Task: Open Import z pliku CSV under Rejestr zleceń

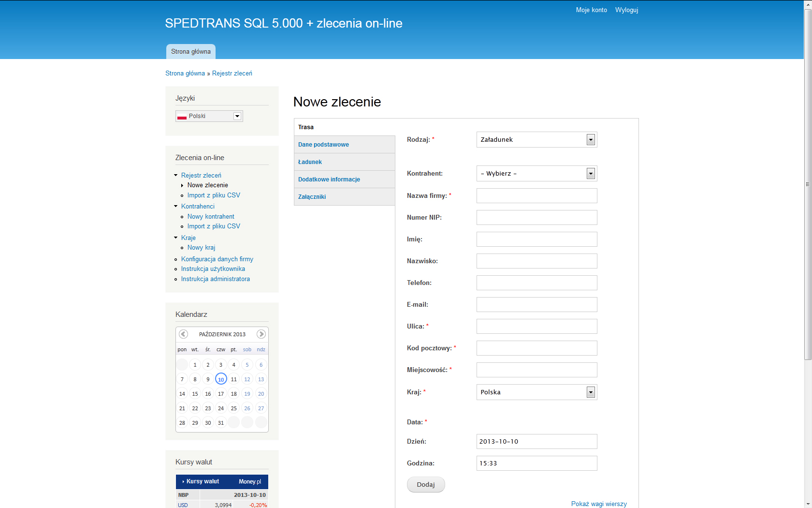Action: coord(214,195)
